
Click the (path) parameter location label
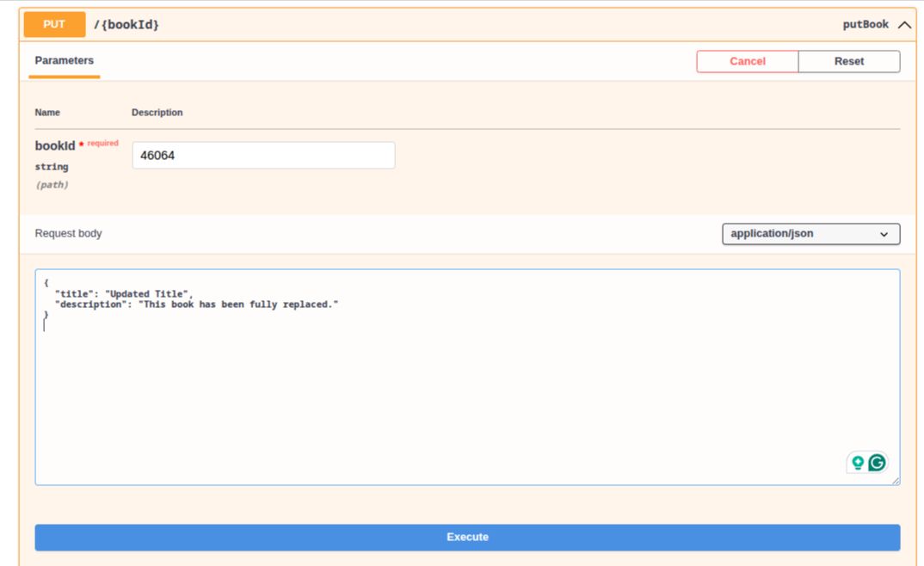[x=52, y=185]
